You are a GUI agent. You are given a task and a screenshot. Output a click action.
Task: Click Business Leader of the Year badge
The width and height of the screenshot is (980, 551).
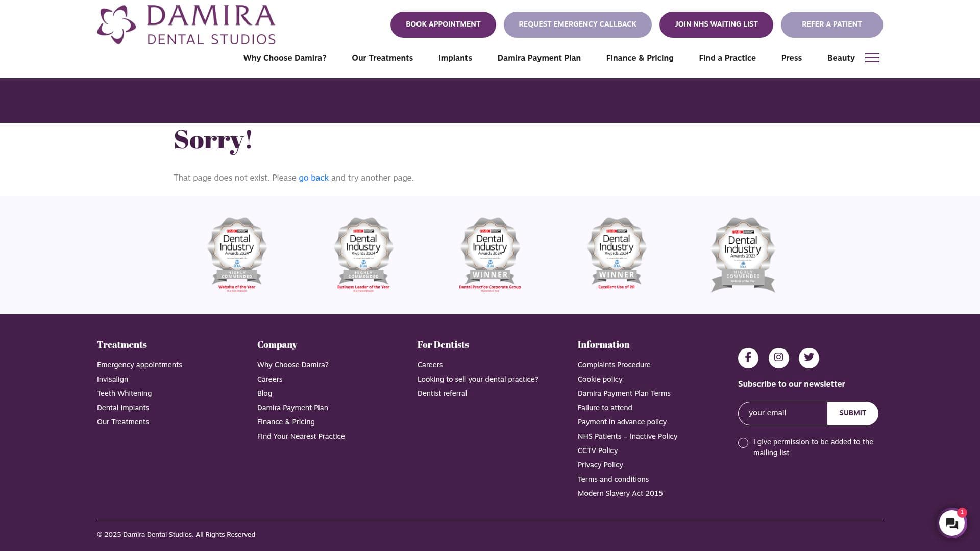[x=363, y=255]
